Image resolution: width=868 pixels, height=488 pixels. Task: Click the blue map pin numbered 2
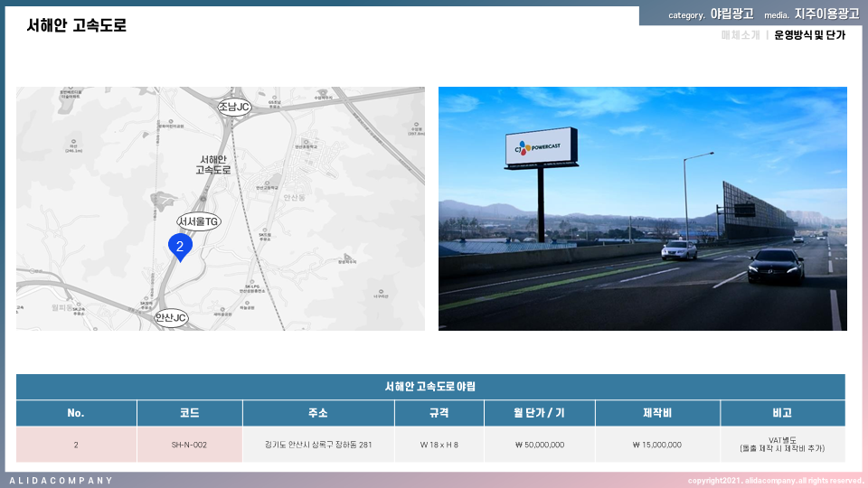[x=180, y=246]
